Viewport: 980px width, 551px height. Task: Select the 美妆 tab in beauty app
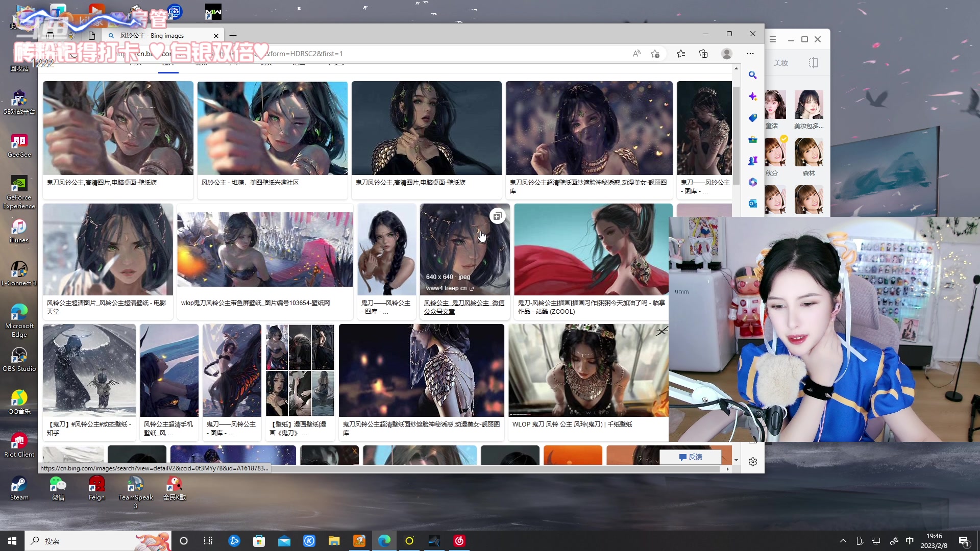pyautogui.click(x=781, y=63)
